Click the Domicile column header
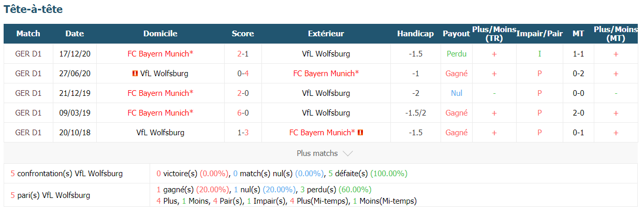 160,34
